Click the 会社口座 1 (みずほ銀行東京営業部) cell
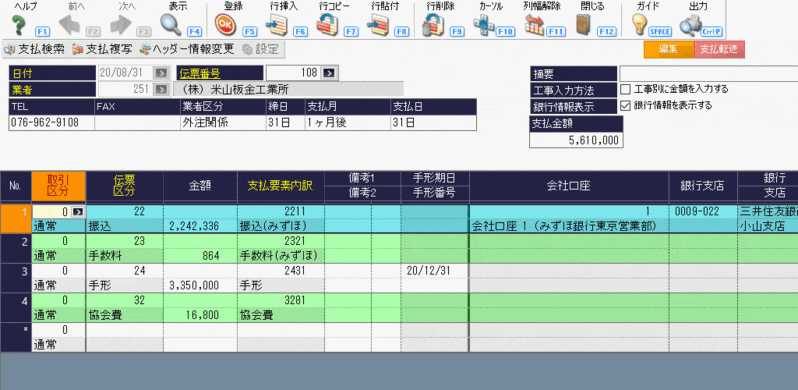Image resolution: width=798 pixels, height=390 pixels. 569,227
